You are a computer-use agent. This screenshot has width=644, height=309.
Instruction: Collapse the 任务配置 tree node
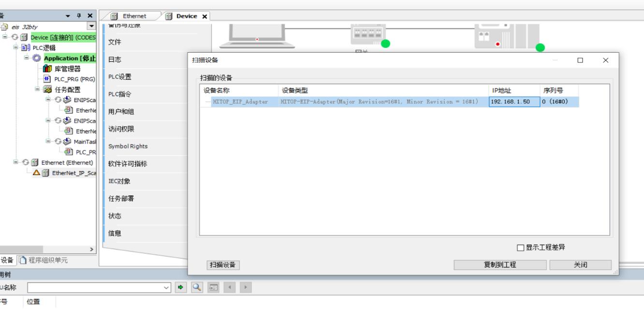coord(38,89)
